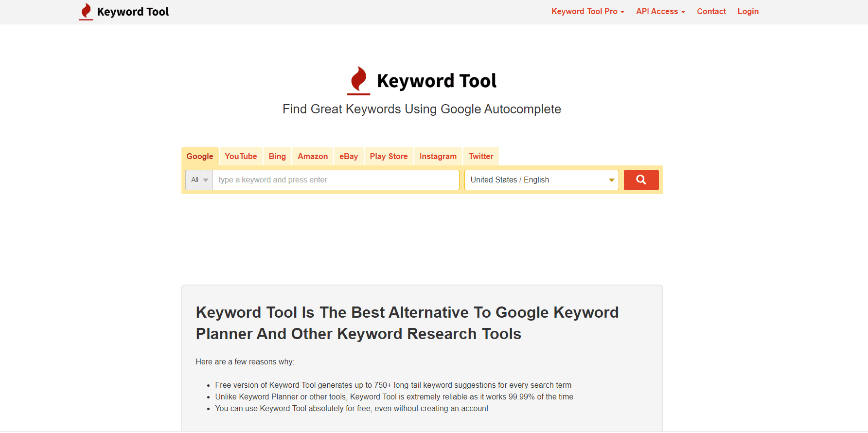Image resolution: width=868 pixels, height=433 pixels.
Task: Click the bullet about 750+ long-tail keyword suggestions
Action: pyautogui.click(x=393, y=385)
